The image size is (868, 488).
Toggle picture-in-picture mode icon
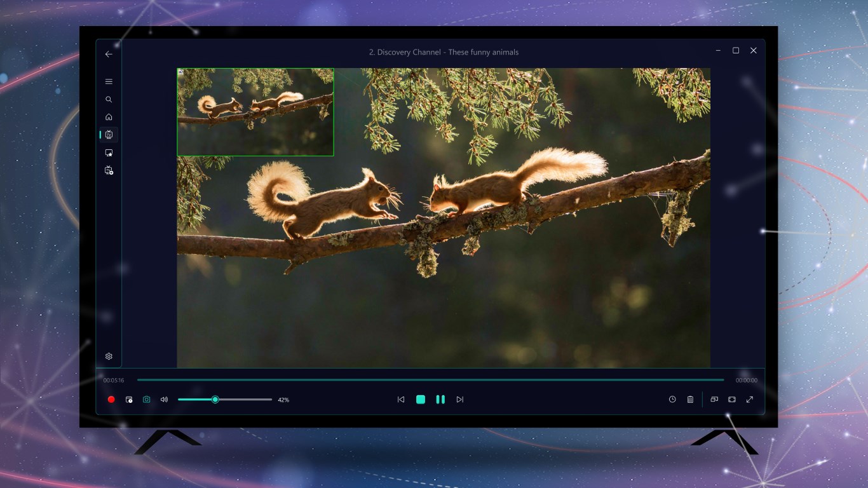(714, 400)
